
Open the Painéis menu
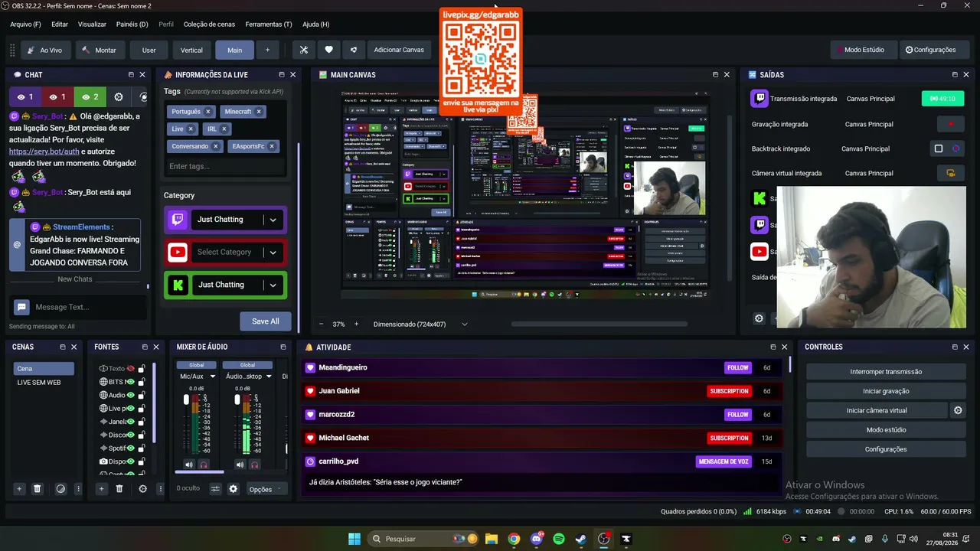click(x=132, y=24)
